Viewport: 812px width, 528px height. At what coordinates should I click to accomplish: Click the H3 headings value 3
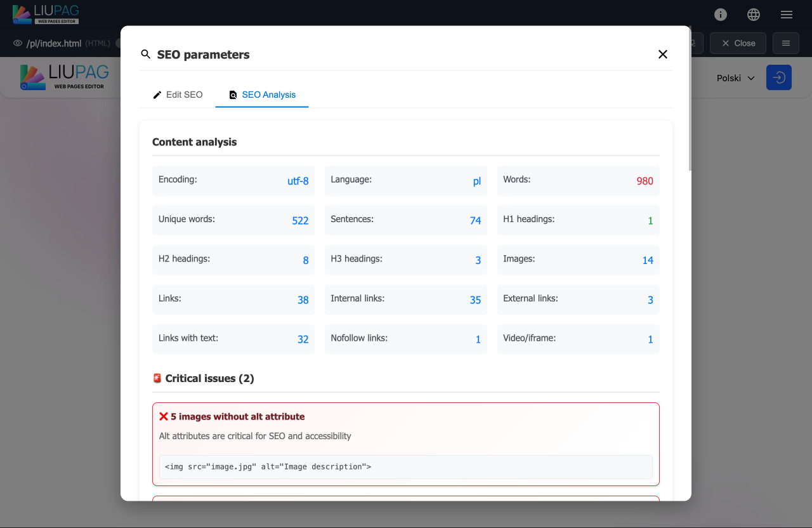click(478, 260)
